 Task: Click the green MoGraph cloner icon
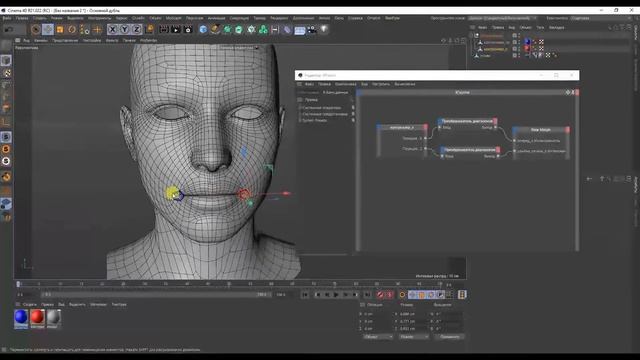[x=263, y=29]
